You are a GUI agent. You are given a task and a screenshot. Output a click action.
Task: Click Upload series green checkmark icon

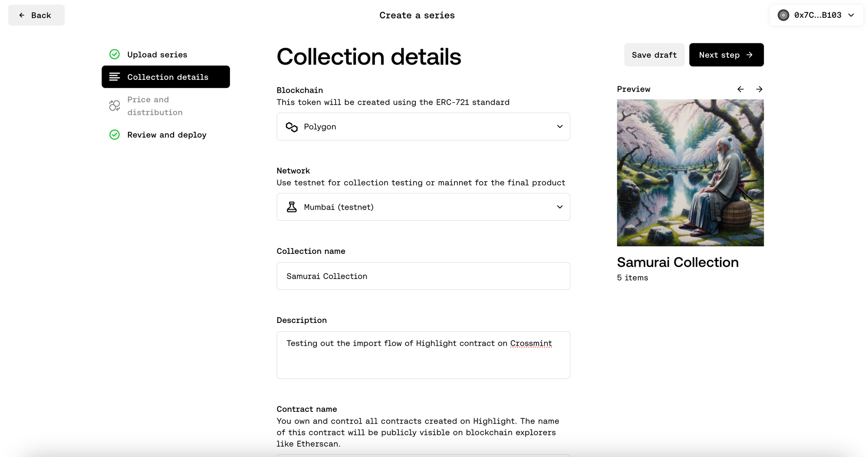click(115, 54)
